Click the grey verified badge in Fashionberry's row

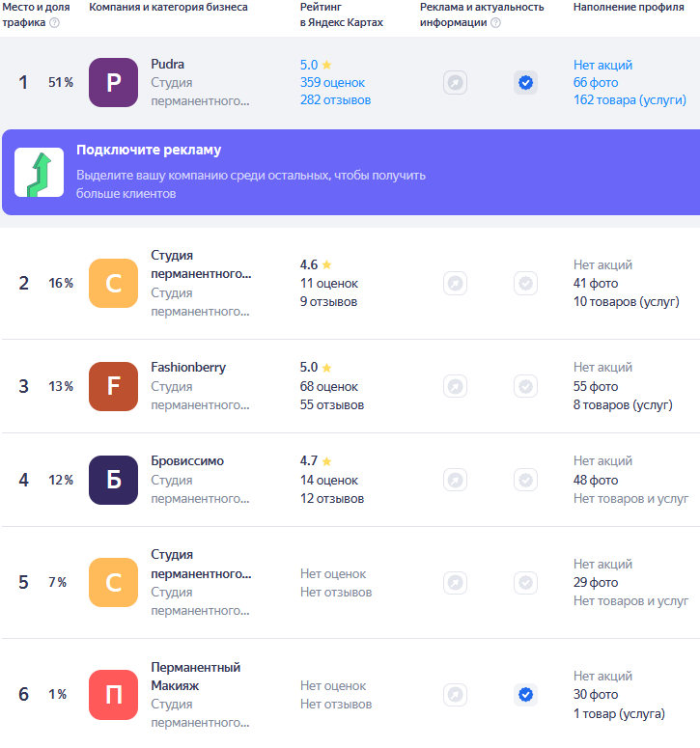point(525,386)
